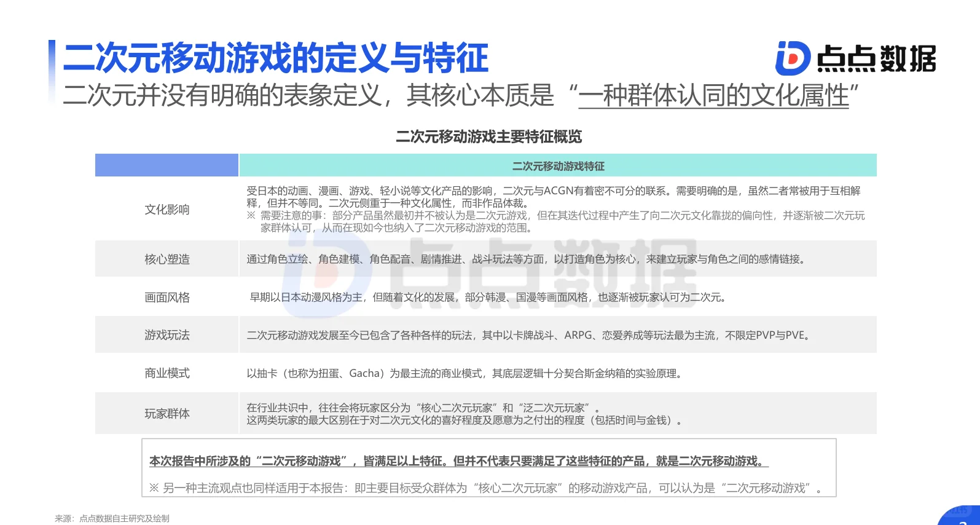Click the blue page number badge
This screenshot has width=980, height=525.
[x=960, y=515]
